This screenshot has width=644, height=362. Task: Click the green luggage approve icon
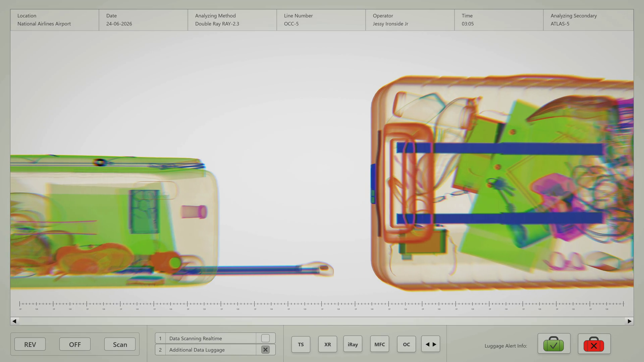(x=554, y=344)
